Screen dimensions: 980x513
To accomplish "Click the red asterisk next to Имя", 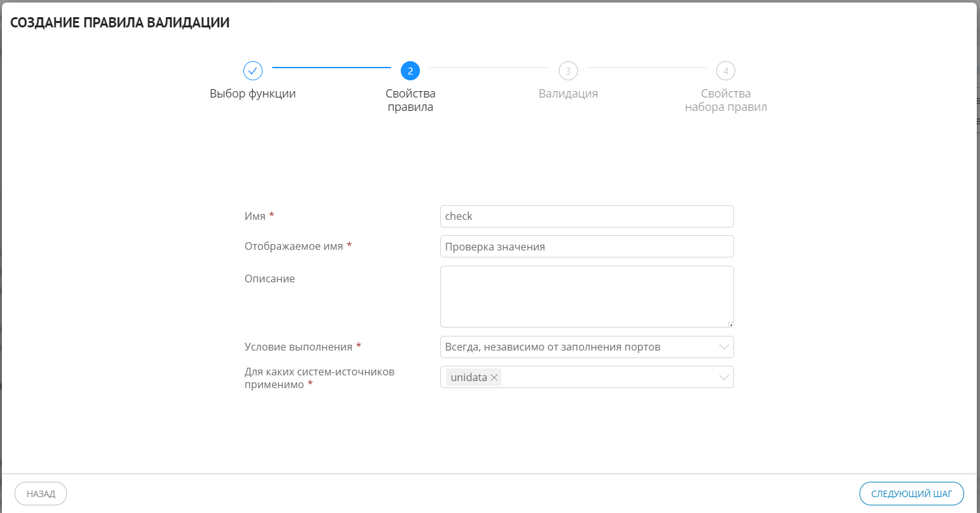I will 271,214.
